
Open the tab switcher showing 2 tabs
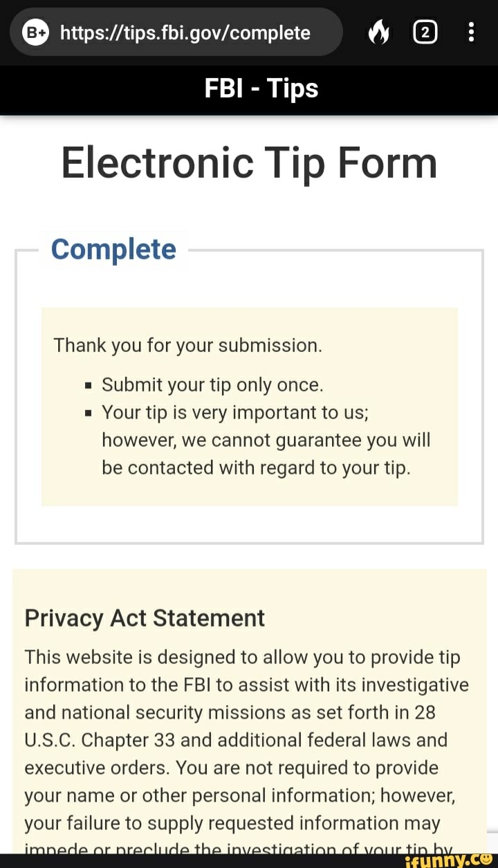(425, 33)
